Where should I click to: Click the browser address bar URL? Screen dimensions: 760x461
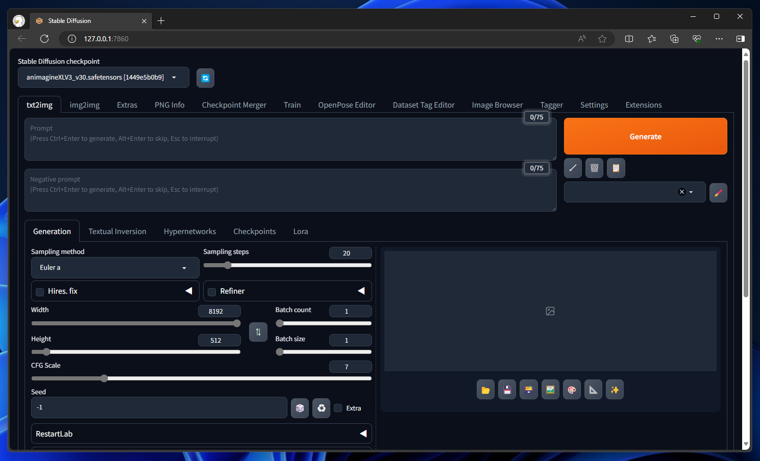coord(106,39)
